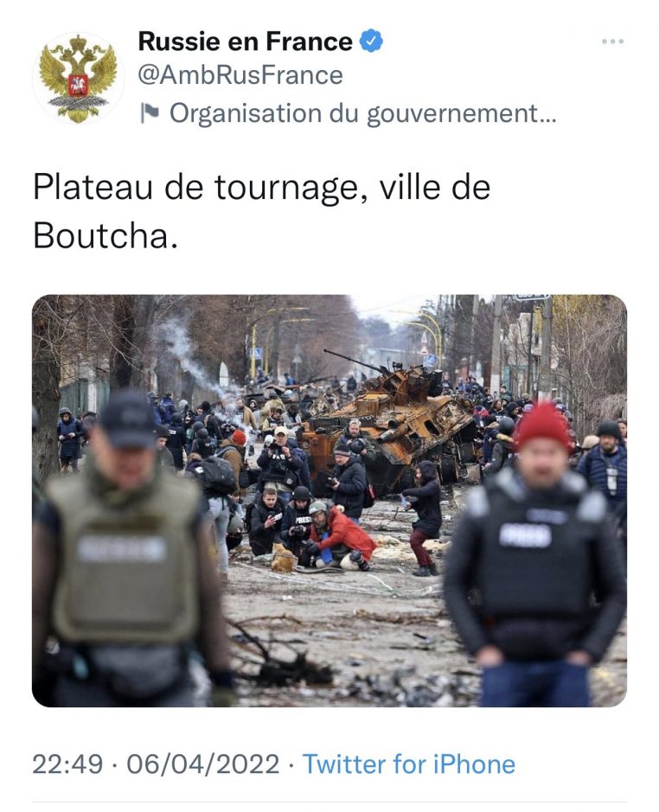Open the @AmbRusFrance handle
Image resolution: width=659 pixels, height=812 pixels.
[240, 75]
